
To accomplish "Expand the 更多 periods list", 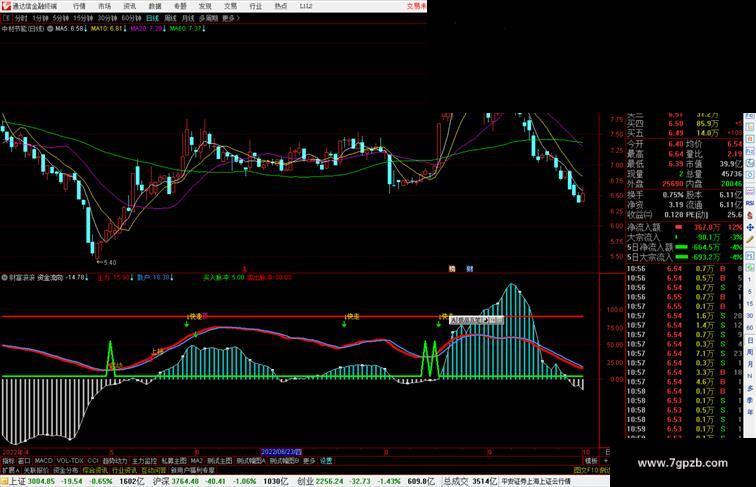I will [x=230, y=18].
